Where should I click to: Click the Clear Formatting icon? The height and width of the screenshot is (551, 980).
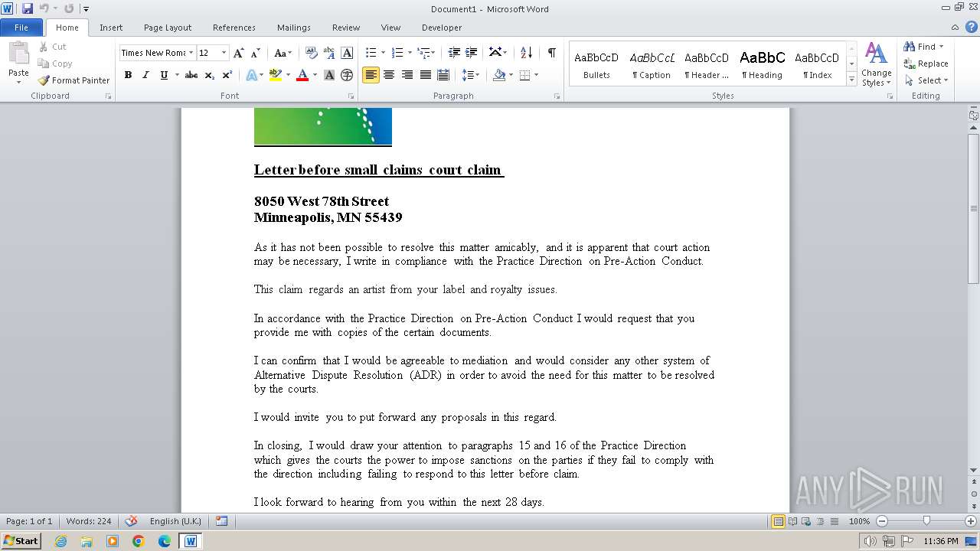(x=312, y=53)
